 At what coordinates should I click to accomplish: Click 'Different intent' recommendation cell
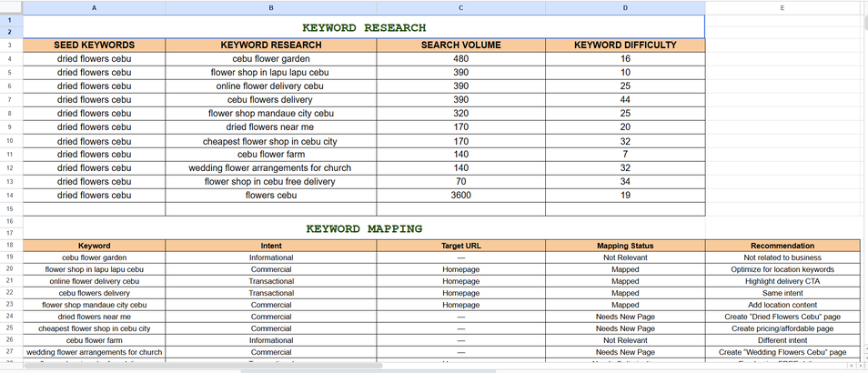[x=782, y=340]
